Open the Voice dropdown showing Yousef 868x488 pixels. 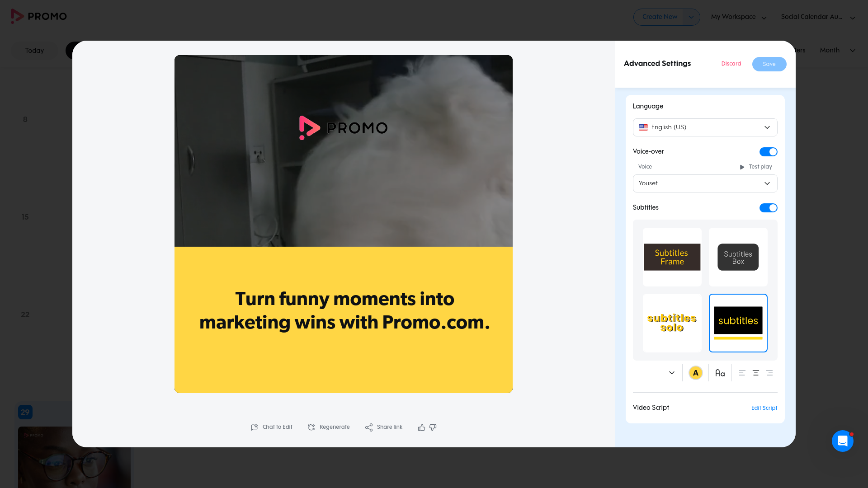[x=705, y=183]
